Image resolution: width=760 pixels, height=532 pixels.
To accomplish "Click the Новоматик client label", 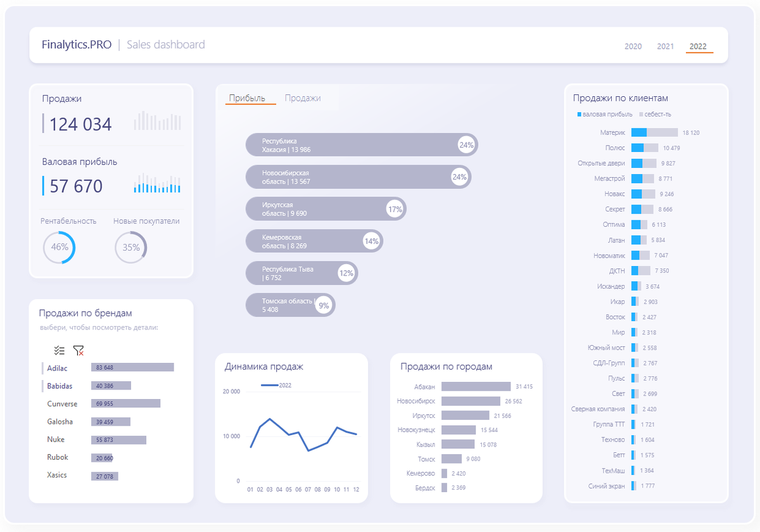I will [609, 255].
